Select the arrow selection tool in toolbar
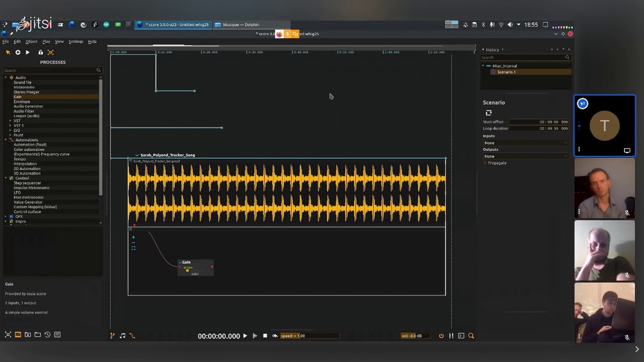This screenshot has height=362, width=644. coord(8,52)
